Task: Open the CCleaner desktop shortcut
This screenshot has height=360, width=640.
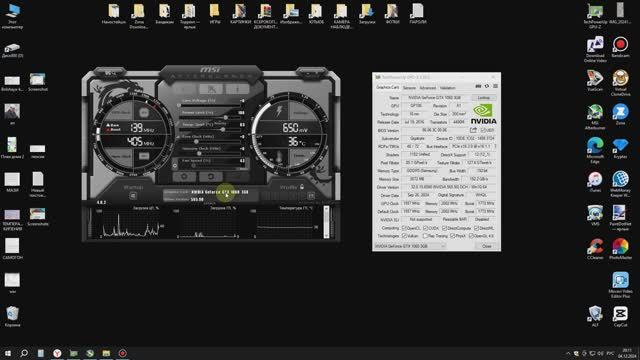Action: (595, 249)
